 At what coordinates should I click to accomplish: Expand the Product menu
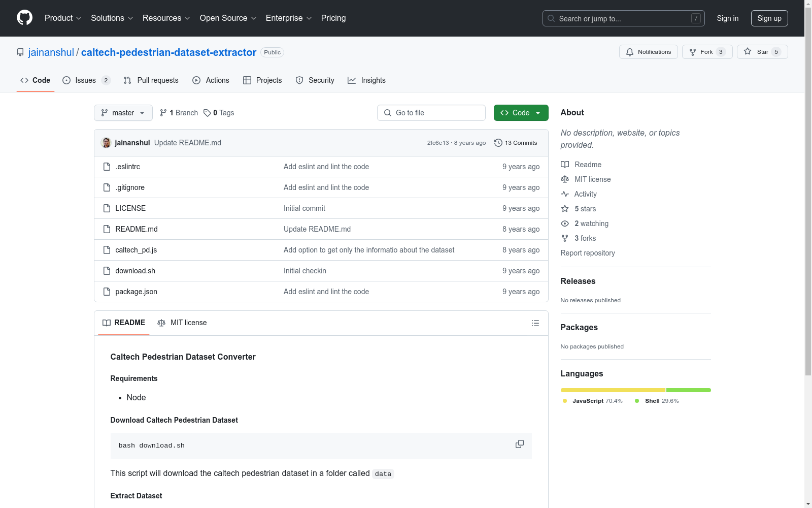[63, 18]
